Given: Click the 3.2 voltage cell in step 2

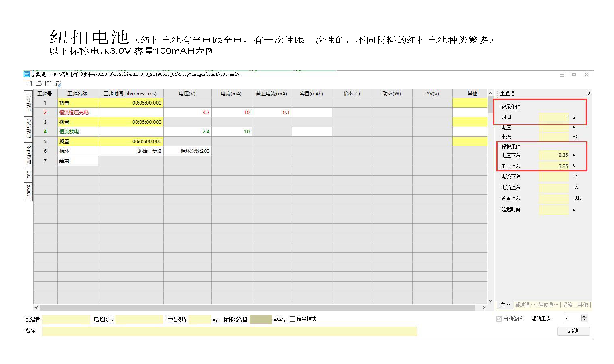Looking at the screenshot, I should point(187,113).
